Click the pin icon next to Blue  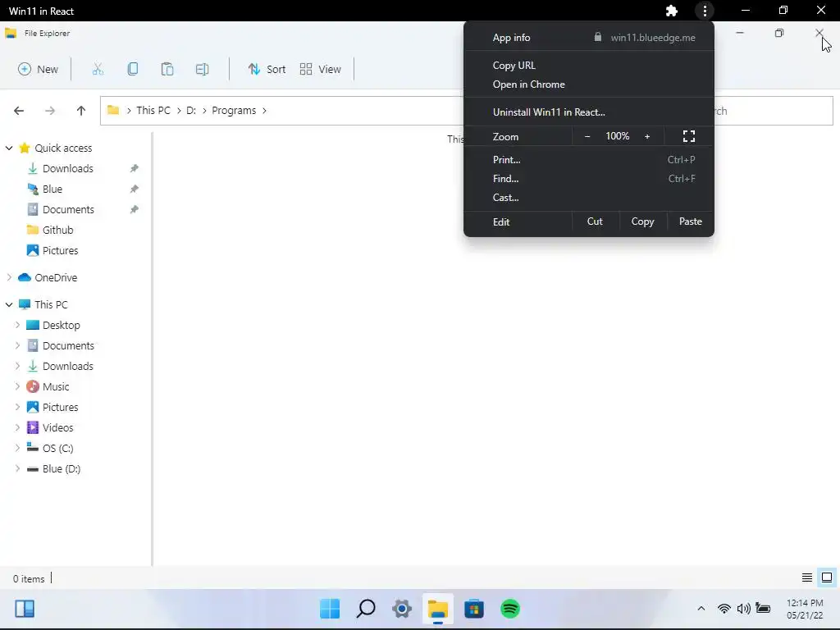(135, 189)
